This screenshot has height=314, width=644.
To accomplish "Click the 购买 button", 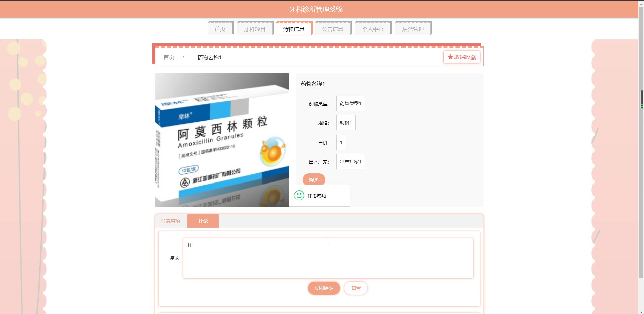I will (314, 179).
